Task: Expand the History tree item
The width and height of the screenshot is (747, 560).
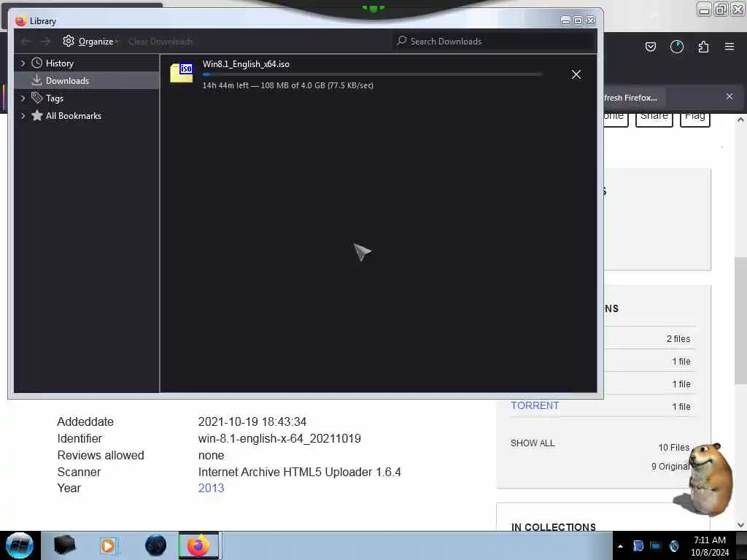Action: pyautogui.click(x=23, y=63)
